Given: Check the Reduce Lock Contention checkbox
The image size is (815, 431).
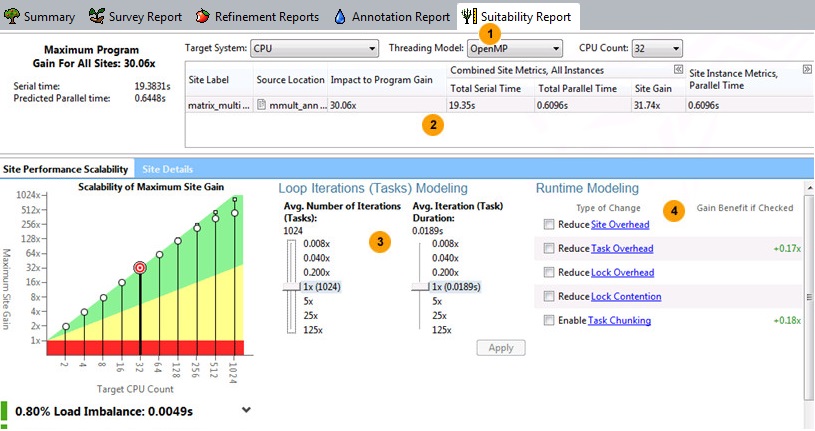Looking at the screenshot, I should tap(549, 297).
